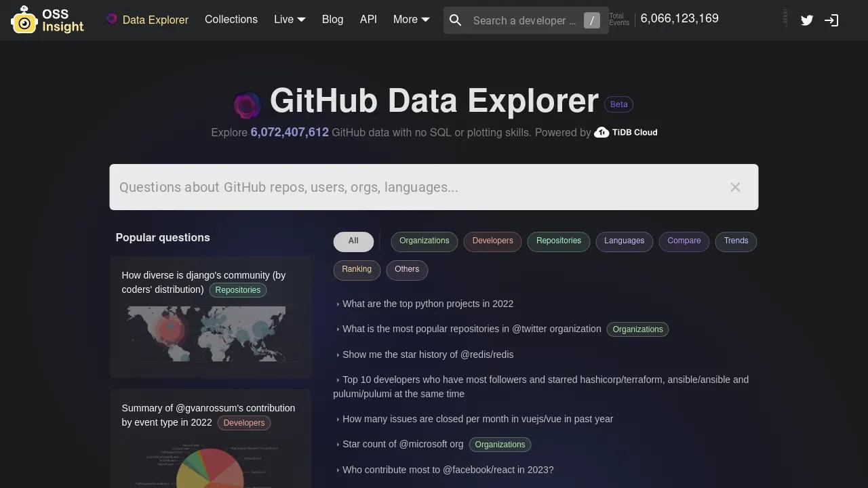The width and height of the screenshot is (868, 488).
Task: Filter by Organizations chip
Action: coord(425,241)
